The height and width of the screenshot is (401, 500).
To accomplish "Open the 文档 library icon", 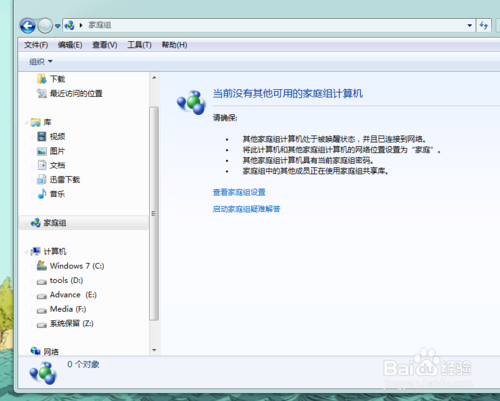I will (42, 165).
